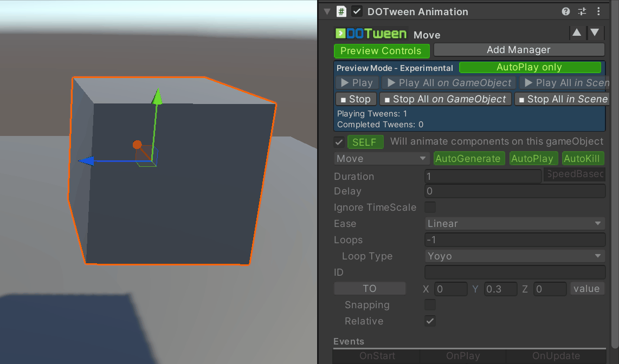This screenshot has height=364, width=619.
Task: Enable the Snapping checkbox
Action: [430, 305]
